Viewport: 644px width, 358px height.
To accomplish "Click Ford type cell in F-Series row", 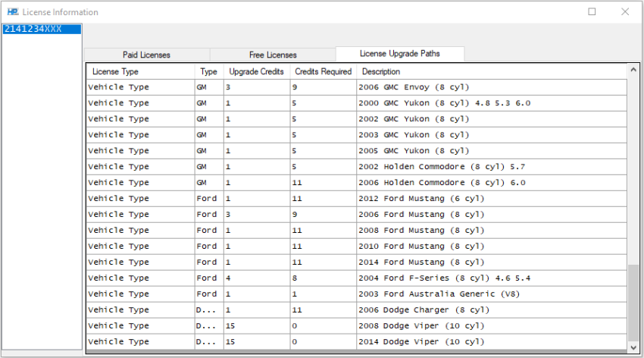I will [209, 278].
